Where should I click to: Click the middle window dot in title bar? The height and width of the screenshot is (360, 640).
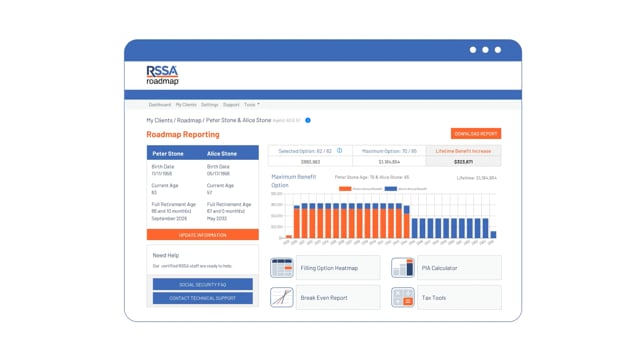pos(485,50)
